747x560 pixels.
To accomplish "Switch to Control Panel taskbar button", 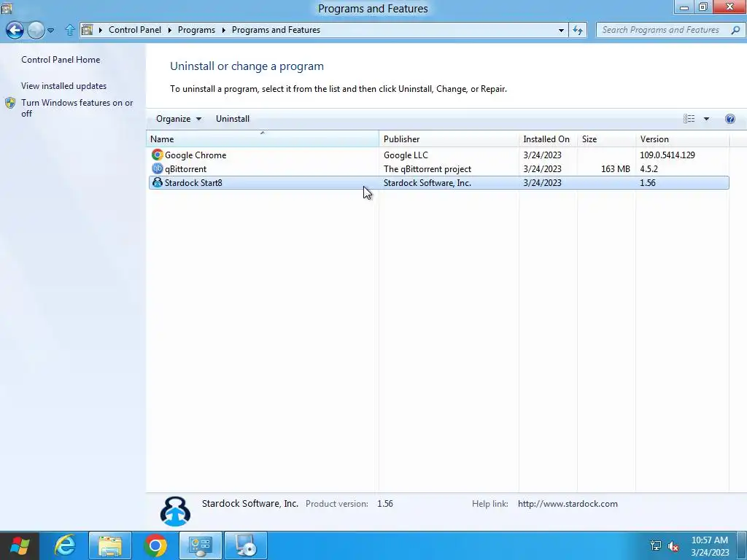I will (x=201, y=545).
